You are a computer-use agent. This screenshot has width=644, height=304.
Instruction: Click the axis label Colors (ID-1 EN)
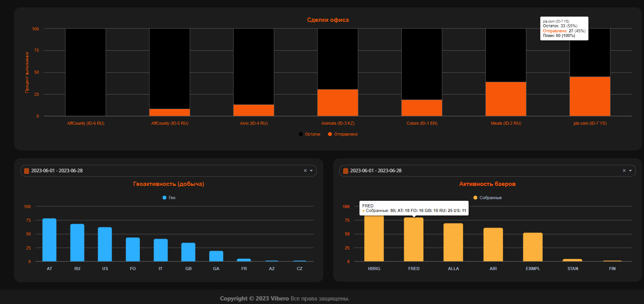coord(422,123)
